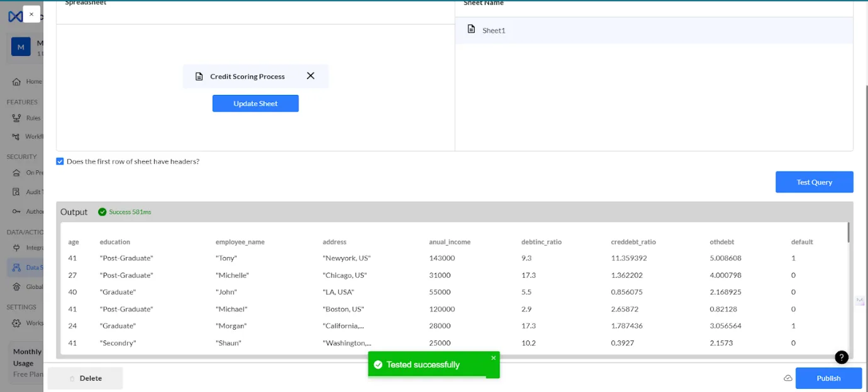Click the green Success status icon

pyautogui.click(x=103, y=212)
